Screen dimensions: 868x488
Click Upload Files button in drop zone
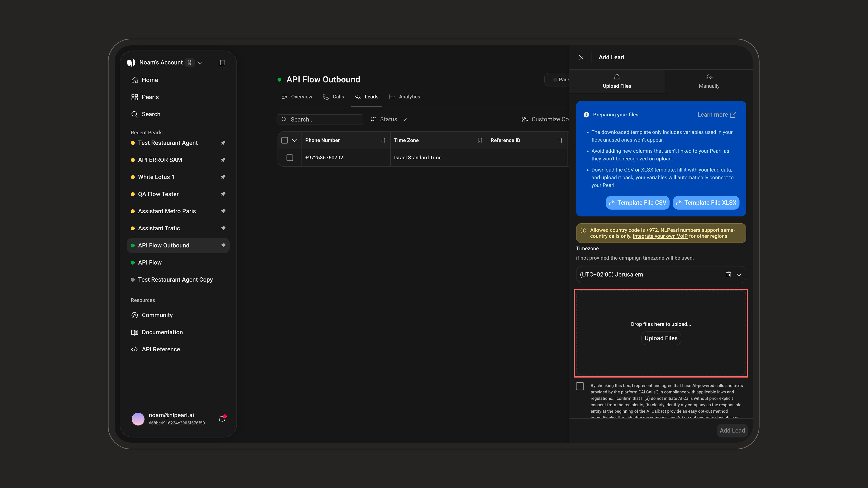tap(661, 339)
